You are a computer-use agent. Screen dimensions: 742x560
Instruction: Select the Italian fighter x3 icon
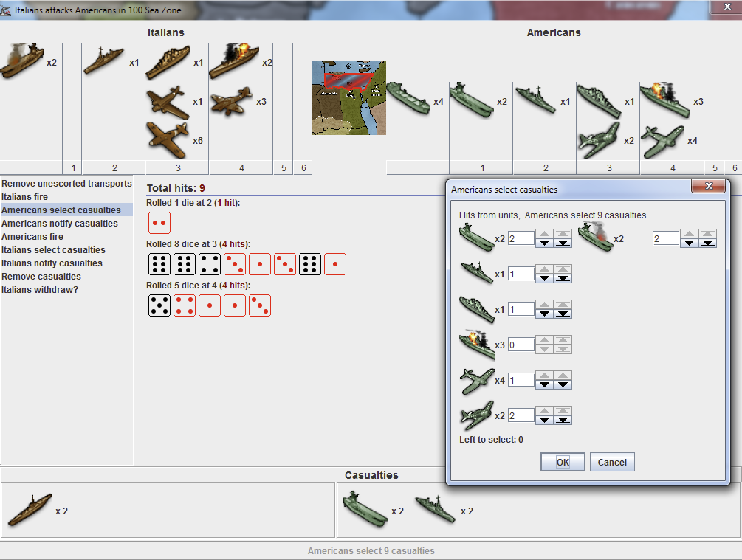[x=231, y=101]
